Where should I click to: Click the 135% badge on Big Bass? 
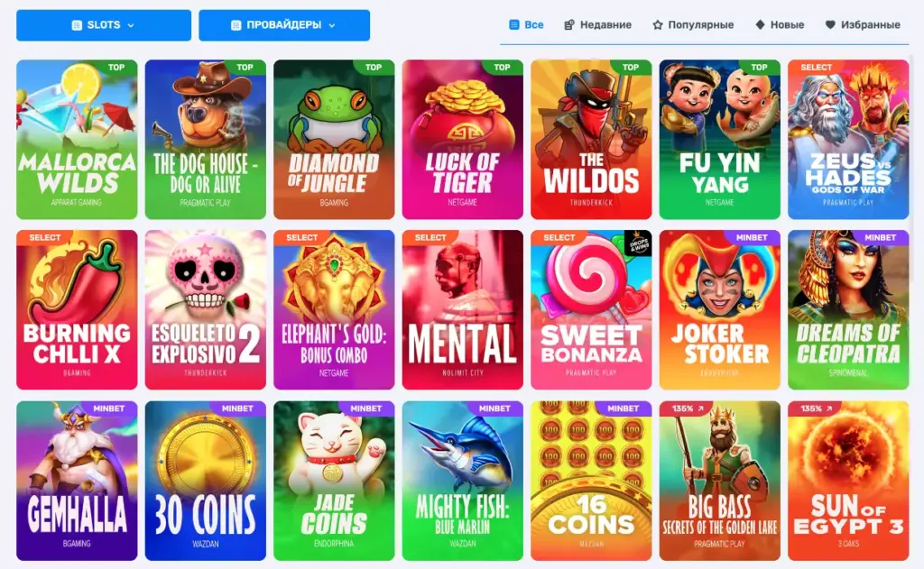(687, 408)
